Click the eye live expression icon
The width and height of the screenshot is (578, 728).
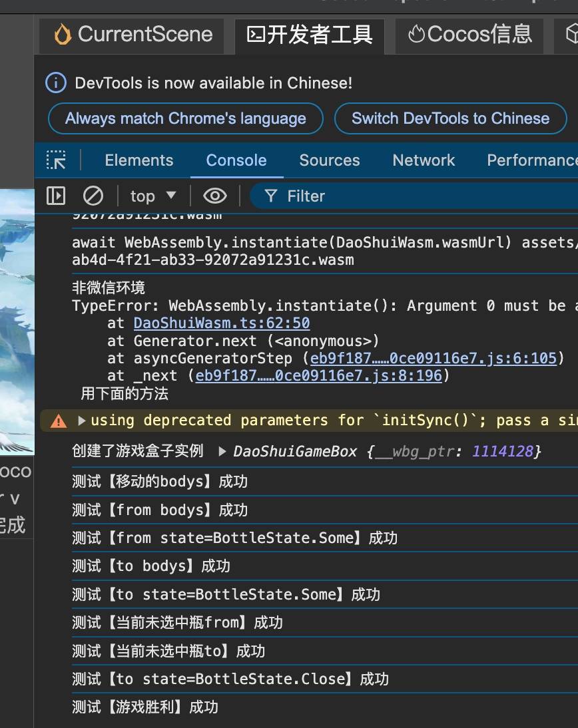214,196
